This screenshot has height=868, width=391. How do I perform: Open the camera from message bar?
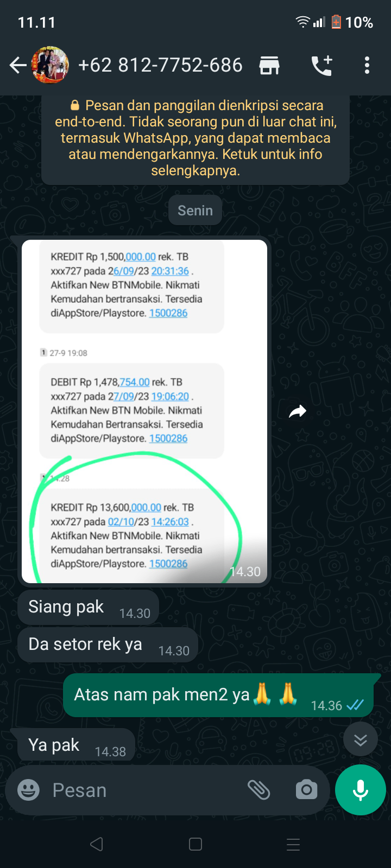(x=307, y=790)
